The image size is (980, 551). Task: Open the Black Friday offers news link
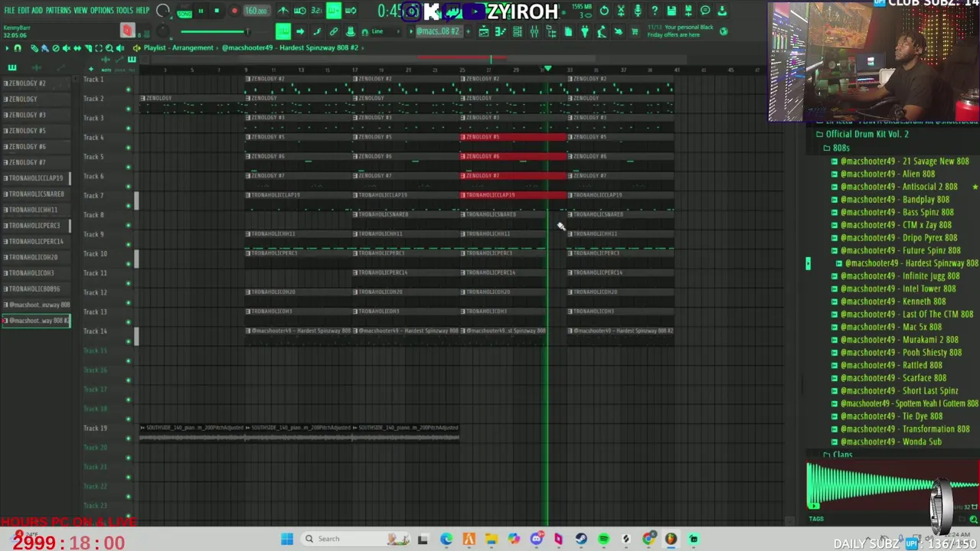(x=680, y=31)
